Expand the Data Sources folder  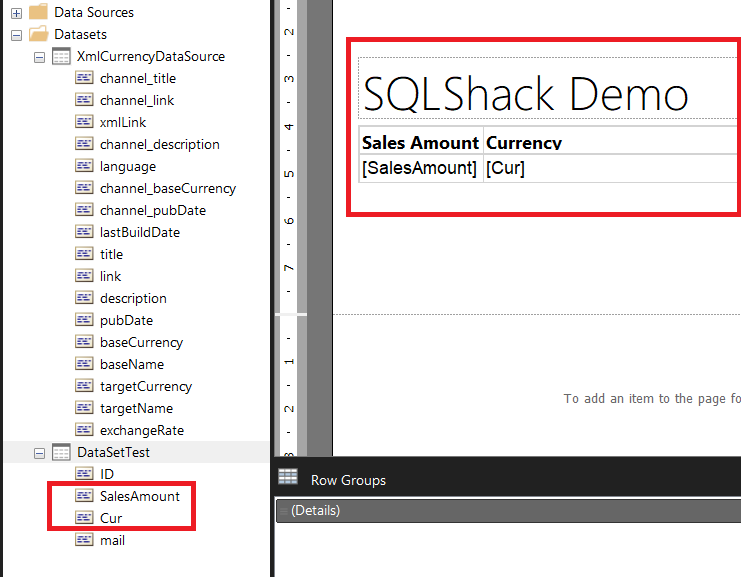[x=16, y=13]
